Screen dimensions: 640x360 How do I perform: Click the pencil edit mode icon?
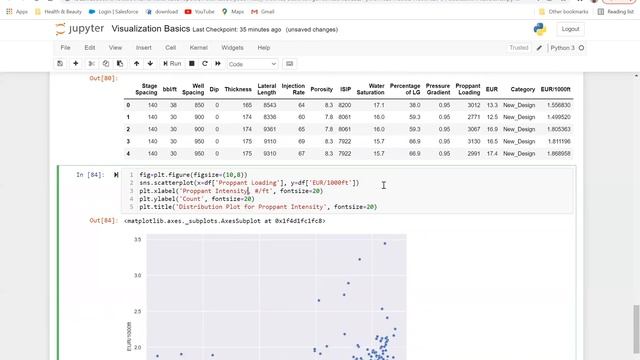tap(539, 48)
